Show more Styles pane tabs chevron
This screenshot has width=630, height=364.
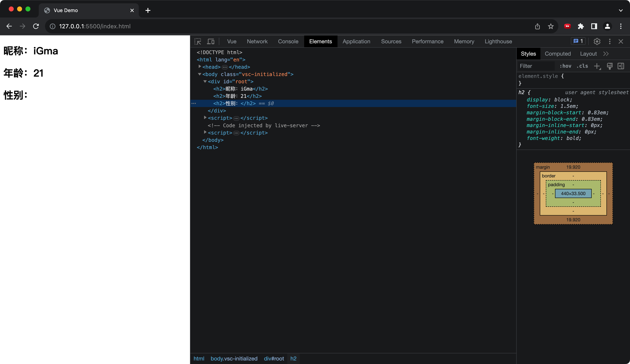click(606, 54)
